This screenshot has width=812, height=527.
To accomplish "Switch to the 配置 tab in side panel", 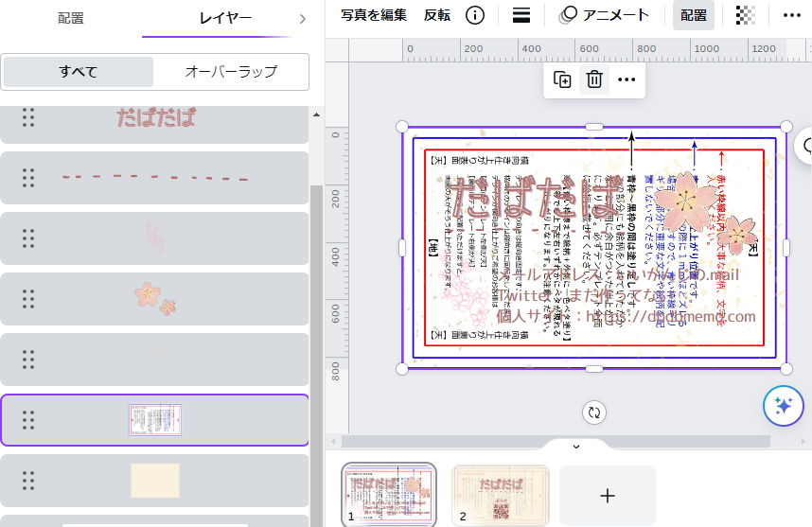I will (71, 18).
